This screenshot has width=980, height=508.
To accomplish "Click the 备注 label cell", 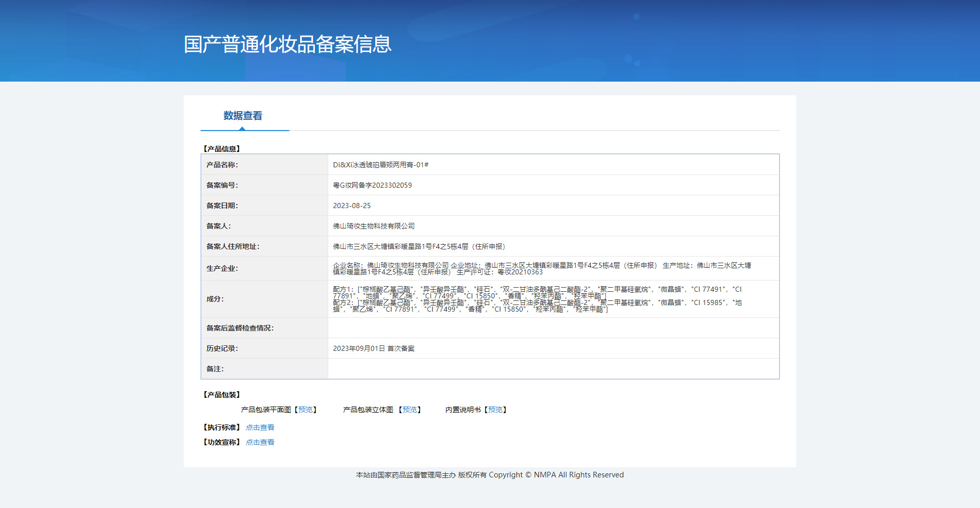I will coord(264,369).
